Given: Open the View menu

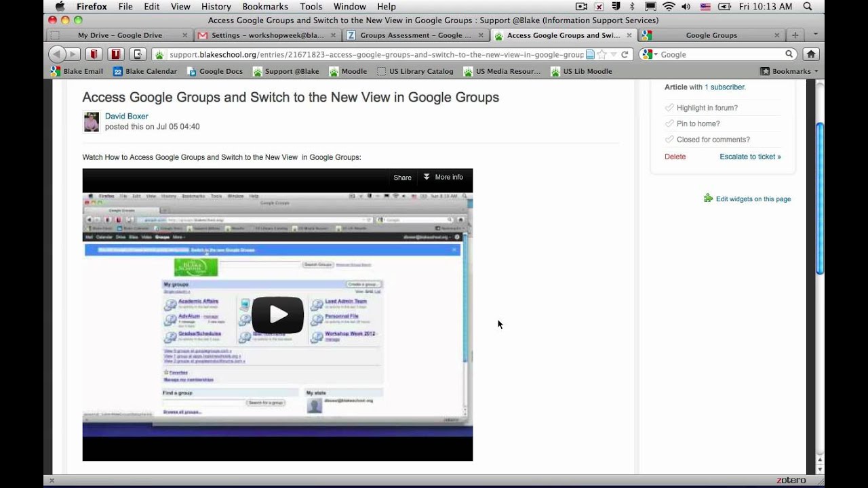Looking at the screenshot, I should (x=180, y=7).
